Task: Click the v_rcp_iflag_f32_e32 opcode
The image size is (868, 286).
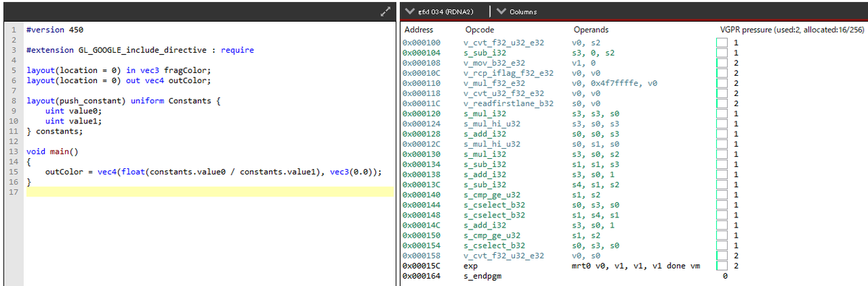Action: 508,73
